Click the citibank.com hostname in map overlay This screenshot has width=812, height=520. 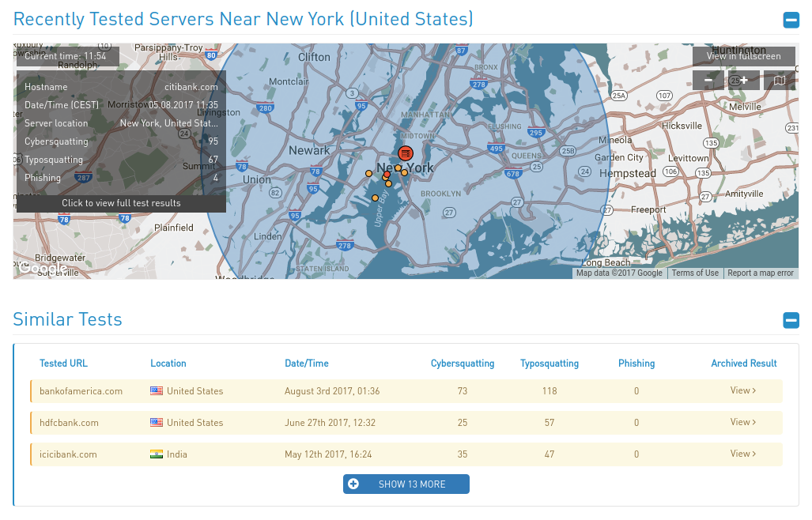tap(191, 87)
